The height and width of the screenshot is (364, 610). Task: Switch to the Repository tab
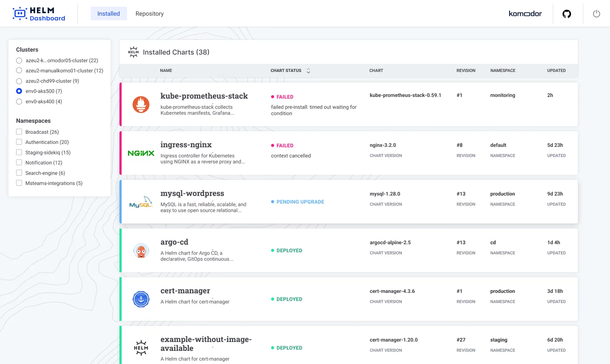[x=150, y=14]
